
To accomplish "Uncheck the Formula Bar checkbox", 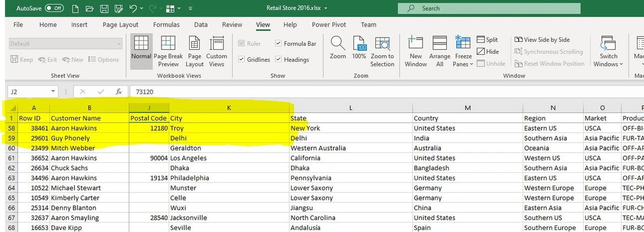I will click(278, 44).
